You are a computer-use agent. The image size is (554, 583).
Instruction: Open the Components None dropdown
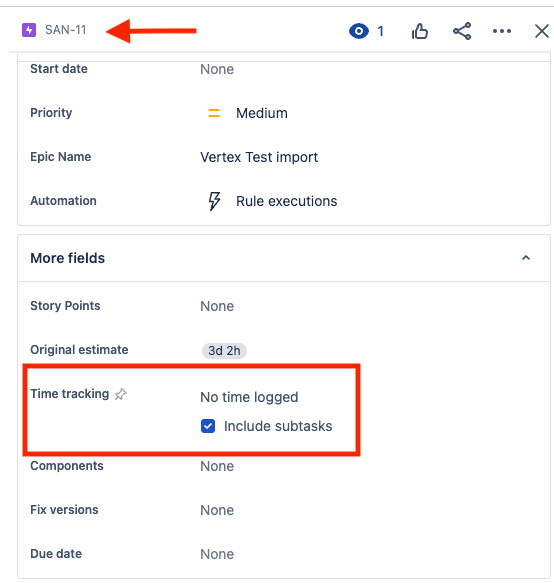coord(217,466)
